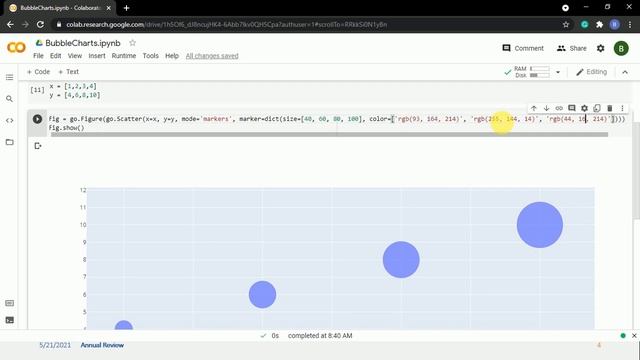640x360 pixels.
Task: Open the terminal icon in sidebar
Action: coord(9,320)
